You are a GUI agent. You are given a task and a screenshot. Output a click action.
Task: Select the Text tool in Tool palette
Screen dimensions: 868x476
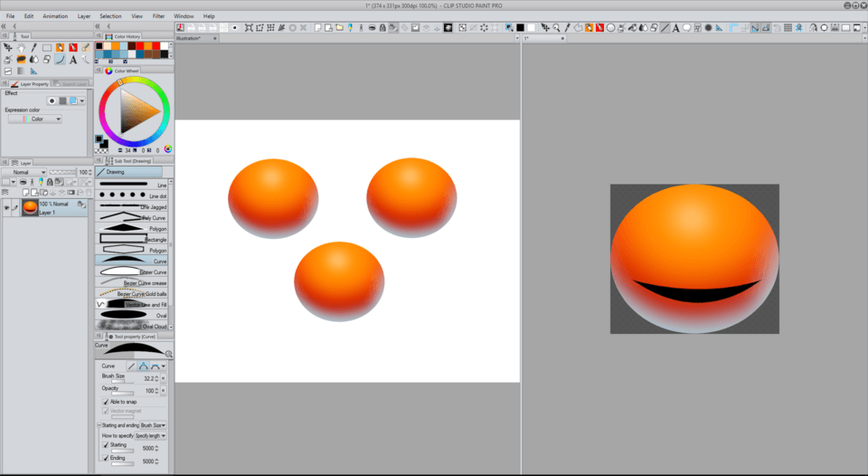click(x=73, y=60)
